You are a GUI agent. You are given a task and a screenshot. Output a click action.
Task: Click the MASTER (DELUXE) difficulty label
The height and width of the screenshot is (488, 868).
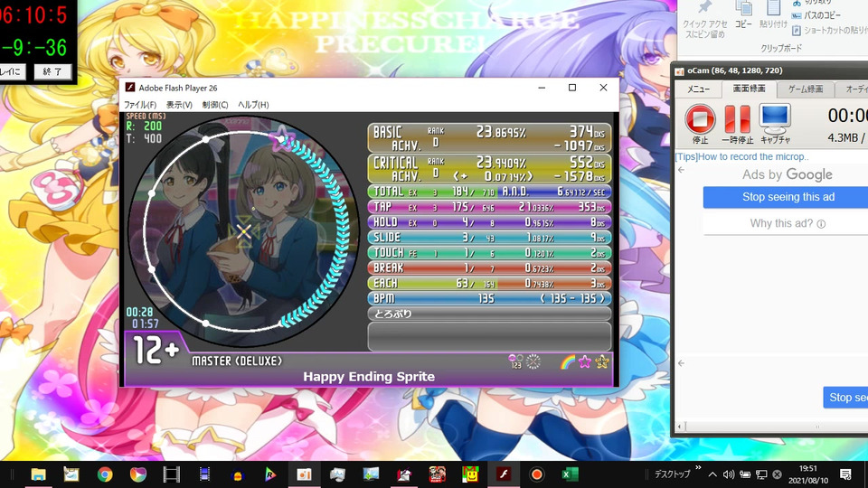[x=237, y=361]
